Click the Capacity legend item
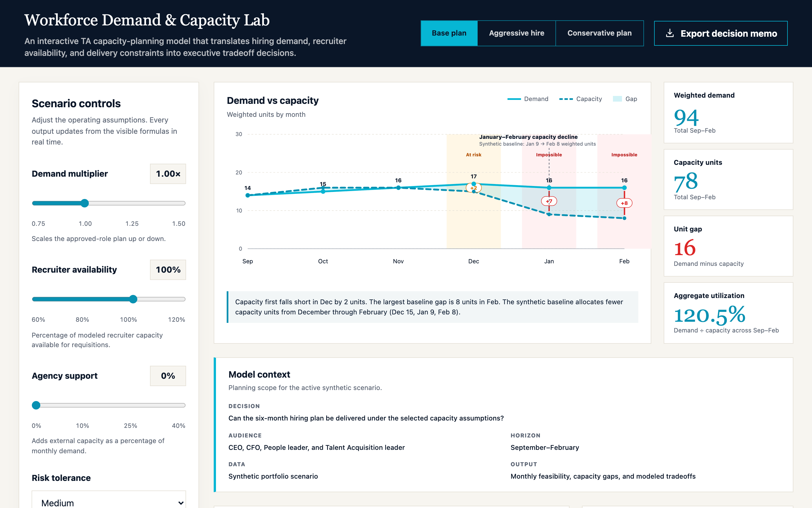The width and height of the screenshot is (812, 508). coord(581,99)
